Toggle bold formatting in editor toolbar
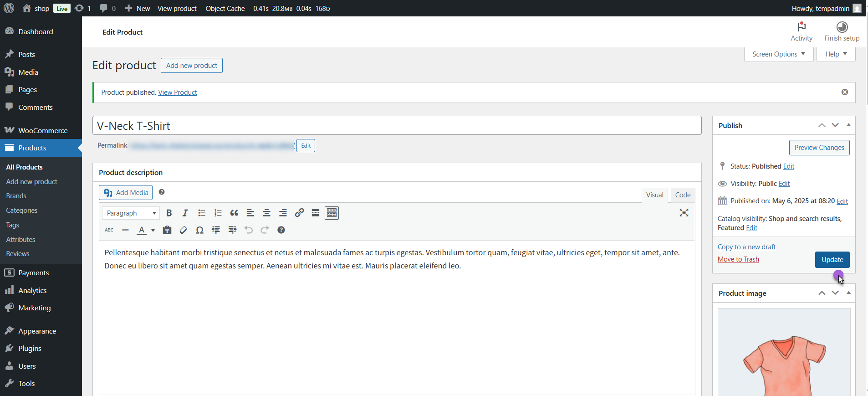 tap(169, 213)
